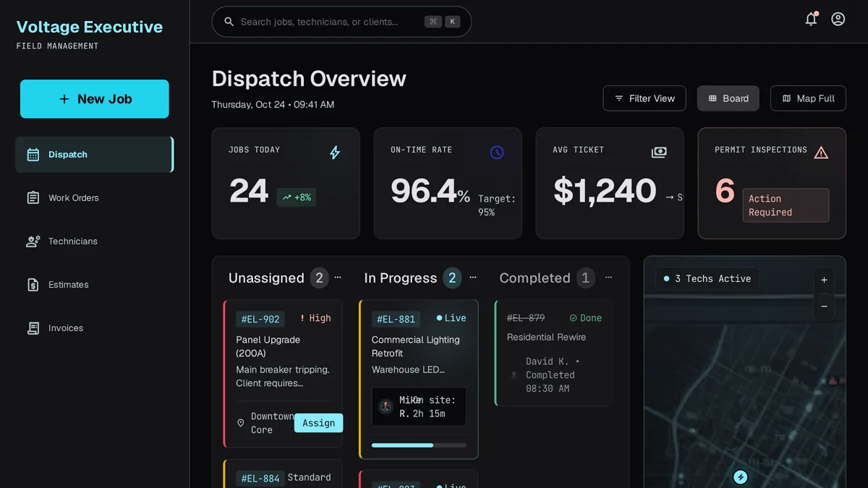Click the Permit Inspections count 6
The width and height of the screenshot is (868, 488).
(x=725, y=192)
